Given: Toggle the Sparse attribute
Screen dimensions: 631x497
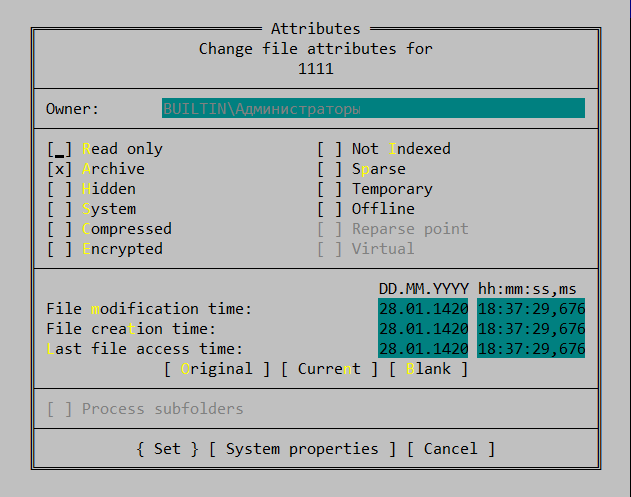Looking at the screenshot, I should tap(361, 169).
